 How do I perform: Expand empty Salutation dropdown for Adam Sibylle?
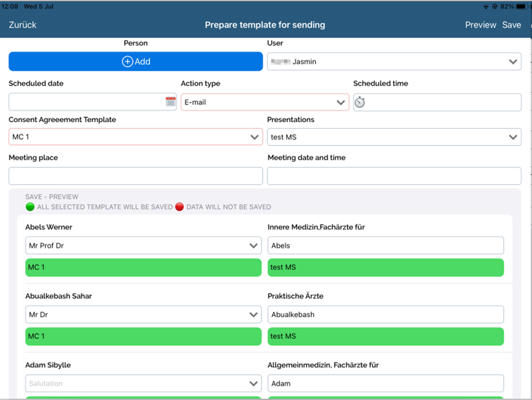click(x=143, y=383)
